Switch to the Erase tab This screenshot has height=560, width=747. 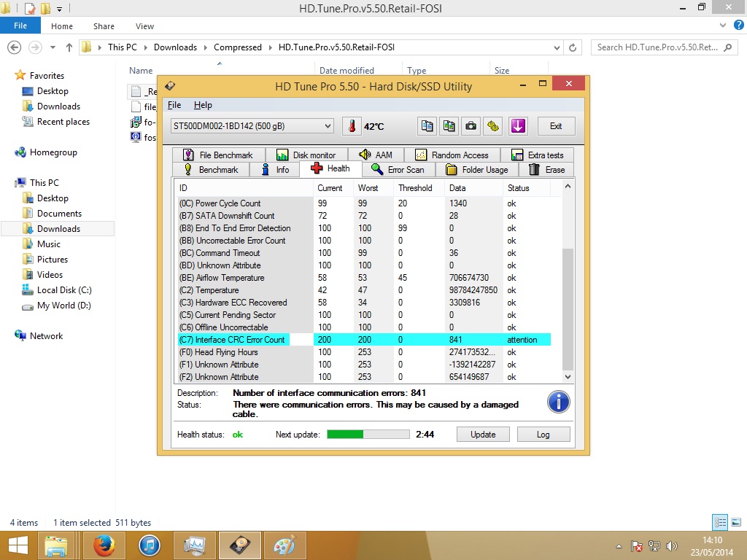coord(546,169)
